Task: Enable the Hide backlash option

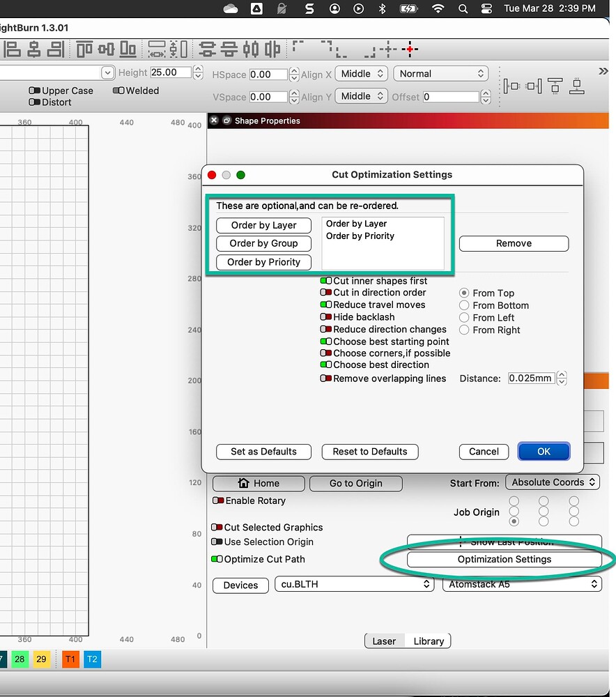Action: (328, 318)
